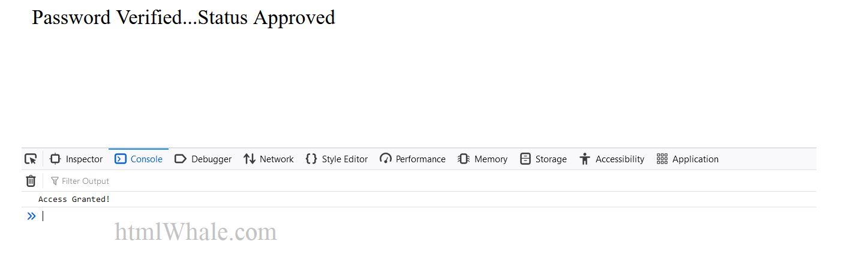Click the Accessibility person icon
Screen dimensions: 868x253
585,159
